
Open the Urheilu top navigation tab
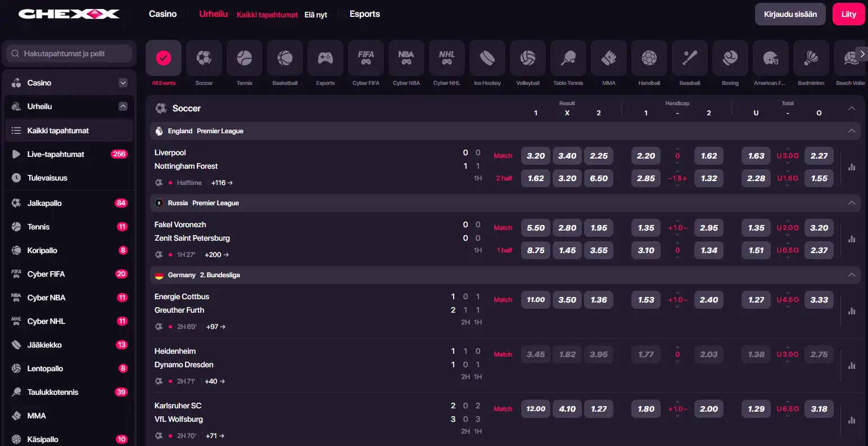pyautogui.click(x=214, y=14)
